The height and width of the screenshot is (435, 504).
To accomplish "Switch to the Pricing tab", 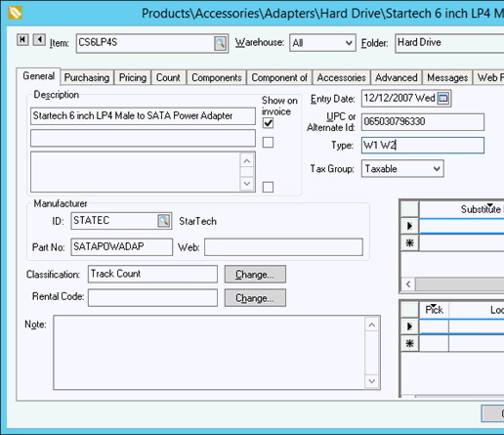I will (x=133, y=78).
